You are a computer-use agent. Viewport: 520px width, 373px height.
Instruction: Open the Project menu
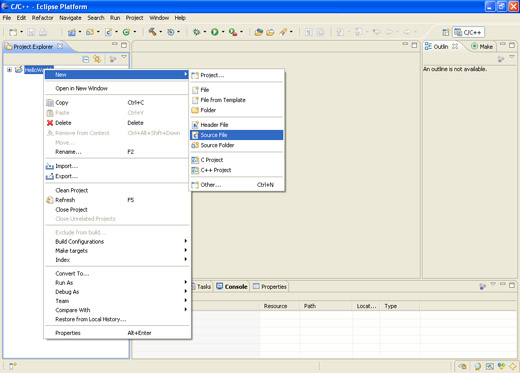[x=134, y=18]
